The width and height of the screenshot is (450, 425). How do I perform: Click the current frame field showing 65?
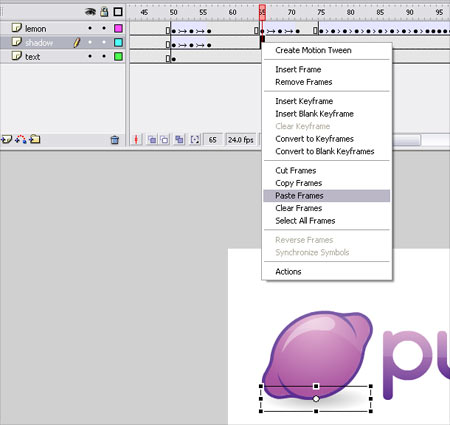coord(213,140)
